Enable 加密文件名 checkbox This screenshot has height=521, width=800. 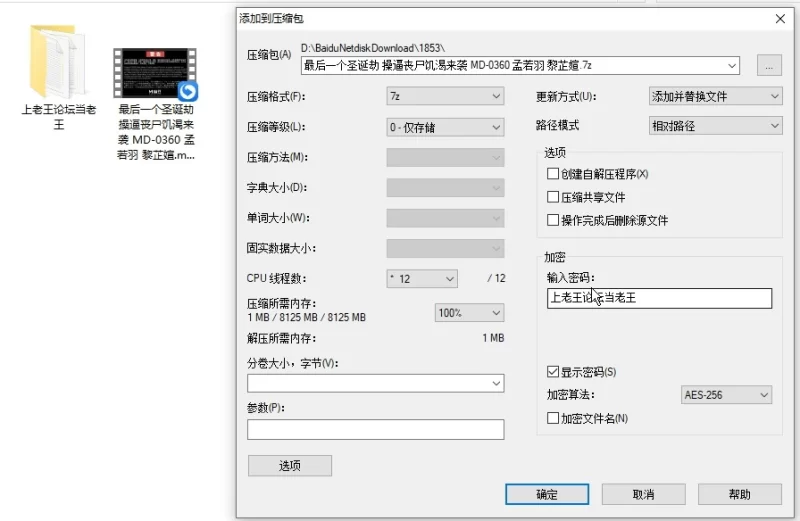pyautogui.click(x=553, y=418)
